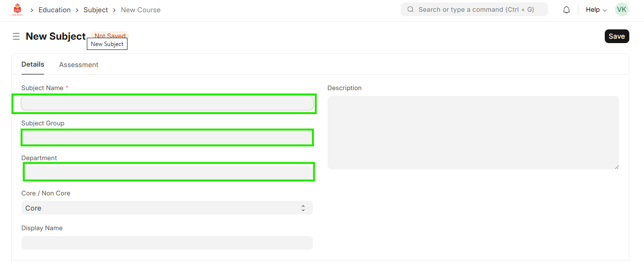
Task: Open the notifications bell
Action: (567, 10)
